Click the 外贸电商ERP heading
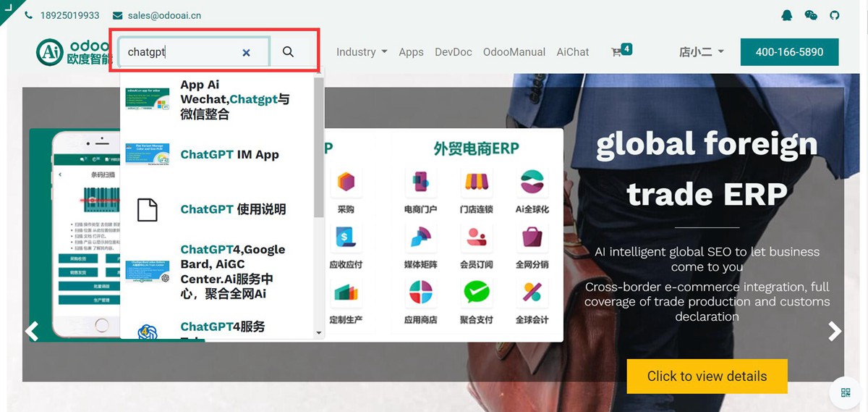This screenshot has height=412, width=868. 477,148
